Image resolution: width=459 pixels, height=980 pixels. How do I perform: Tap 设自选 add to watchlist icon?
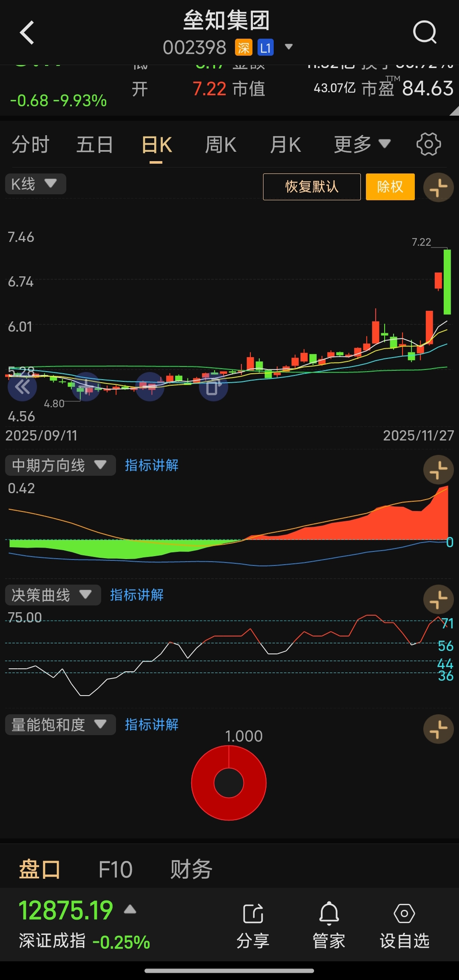tap(404, 926)
